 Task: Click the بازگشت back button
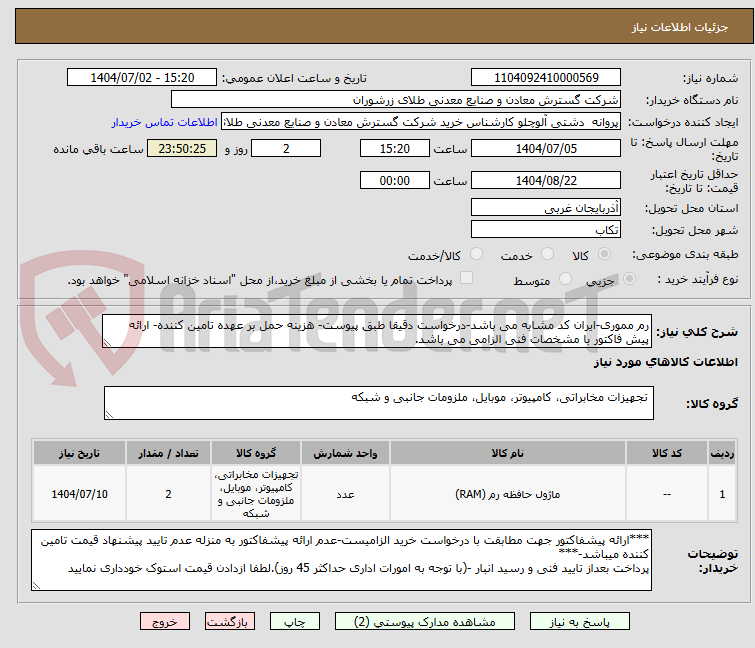(x=230, y=622)
